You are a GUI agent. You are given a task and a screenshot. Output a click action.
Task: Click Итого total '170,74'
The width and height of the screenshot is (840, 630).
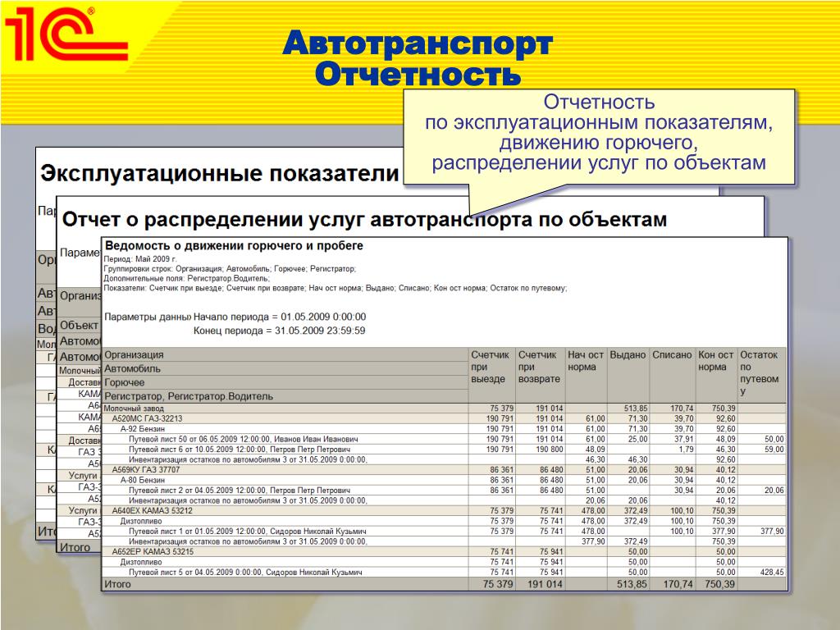pyautogui.click(x=678, y=584)
